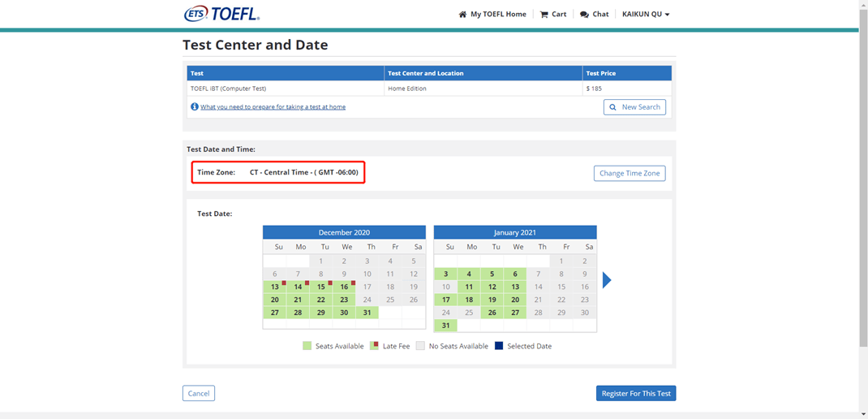This screenshot has height=419, width=868.
Task: Advance calendar with the blue next arrow
Action: coord(607,280)
